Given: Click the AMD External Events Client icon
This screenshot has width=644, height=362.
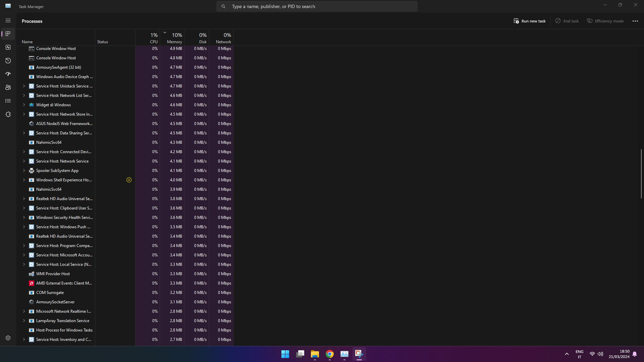Looking at the screenshot, I should tap(32, 283).
